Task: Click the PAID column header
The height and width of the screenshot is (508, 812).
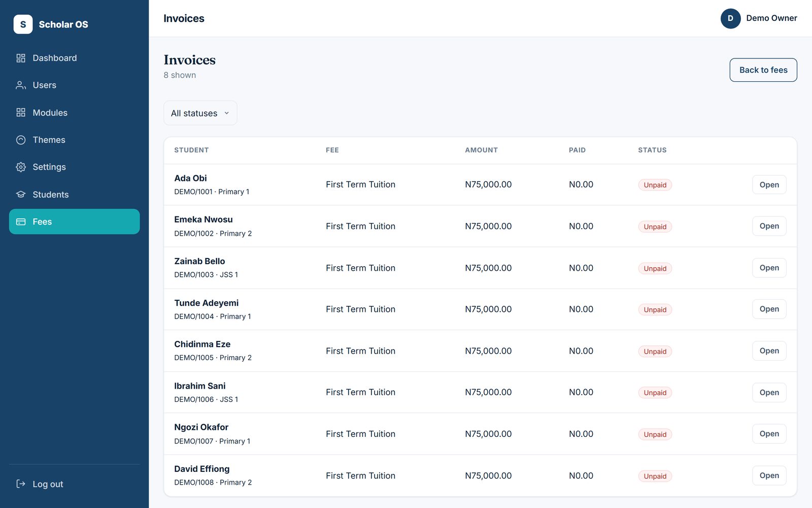Action: tap(577, 150)
